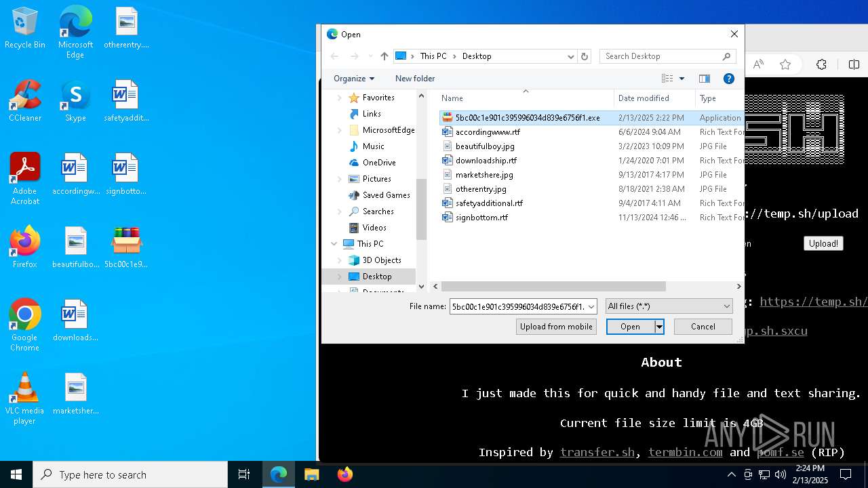Open File Explorer from taskbar
Viewport: 868px width, 488px height.
pyautogui.click(x=311, y=474)
